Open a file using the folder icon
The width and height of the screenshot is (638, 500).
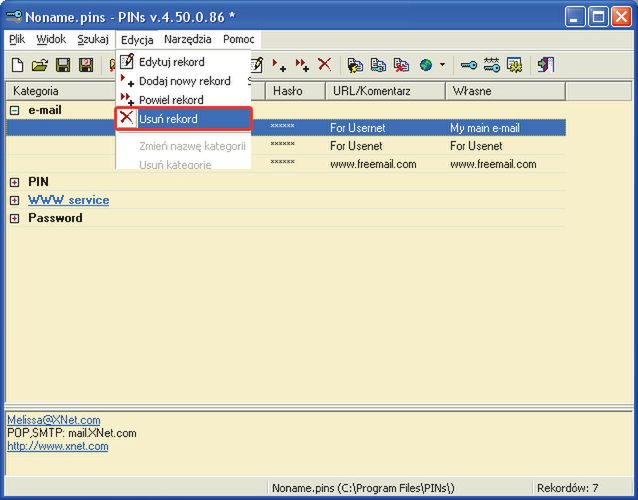click(40, 65)
